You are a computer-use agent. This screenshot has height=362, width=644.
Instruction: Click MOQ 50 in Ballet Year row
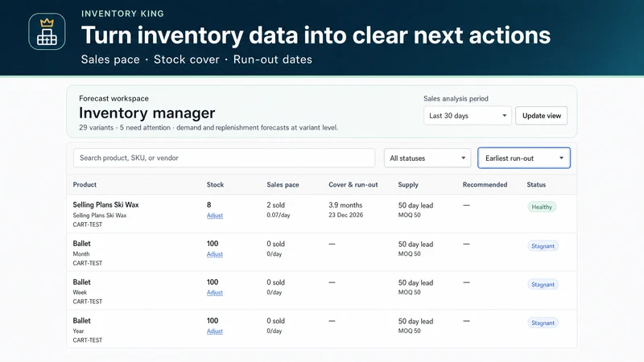[x=409, y=331]
